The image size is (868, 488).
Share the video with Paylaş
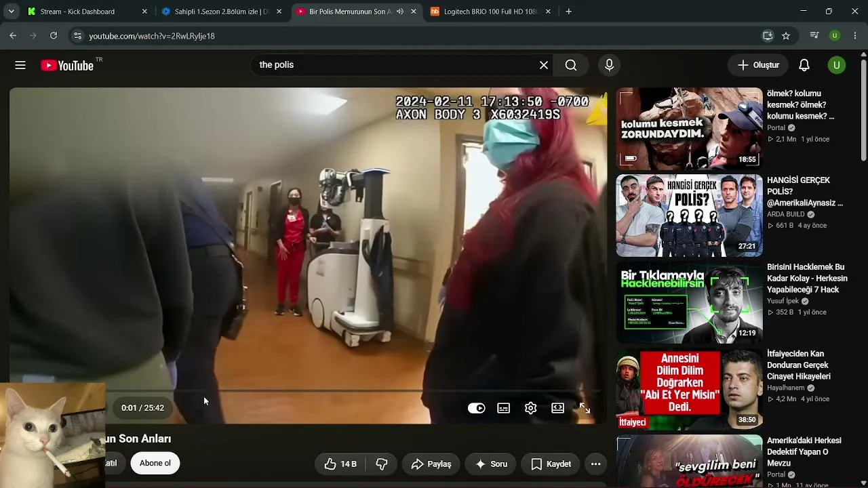[x=431, y=464]
